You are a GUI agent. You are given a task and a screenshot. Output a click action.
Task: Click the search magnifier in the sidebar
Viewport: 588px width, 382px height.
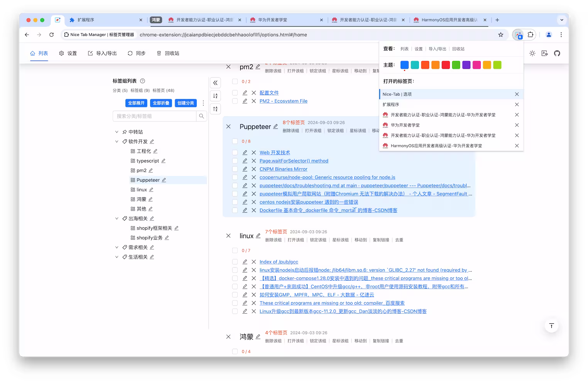point(201,116)
